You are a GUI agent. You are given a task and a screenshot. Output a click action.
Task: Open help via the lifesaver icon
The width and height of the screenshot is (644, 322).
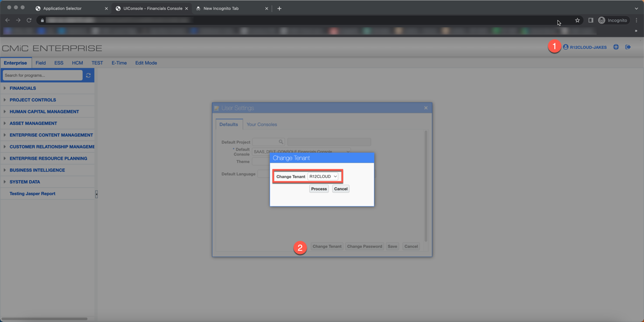pos(616,47)
